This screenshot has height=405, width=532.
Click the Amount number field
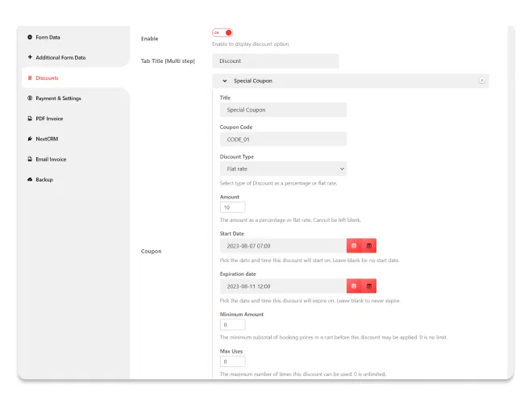point(232,207)
